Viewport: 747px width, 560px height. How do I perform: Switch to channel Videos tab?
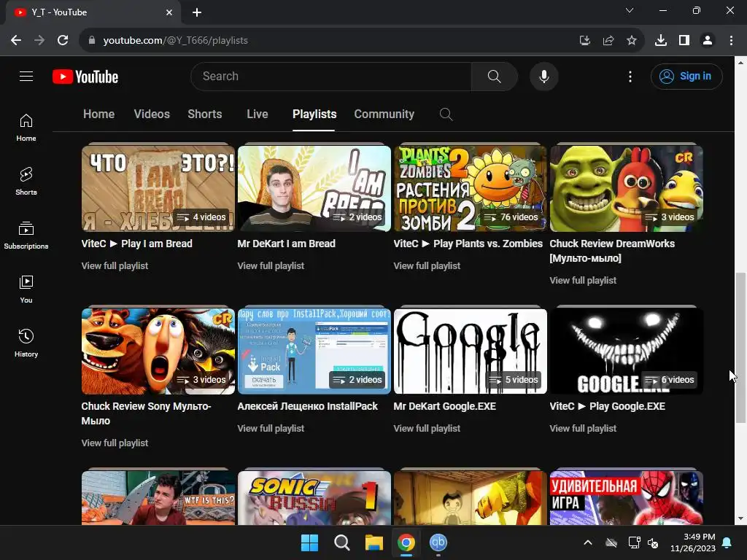pos(152,114)
